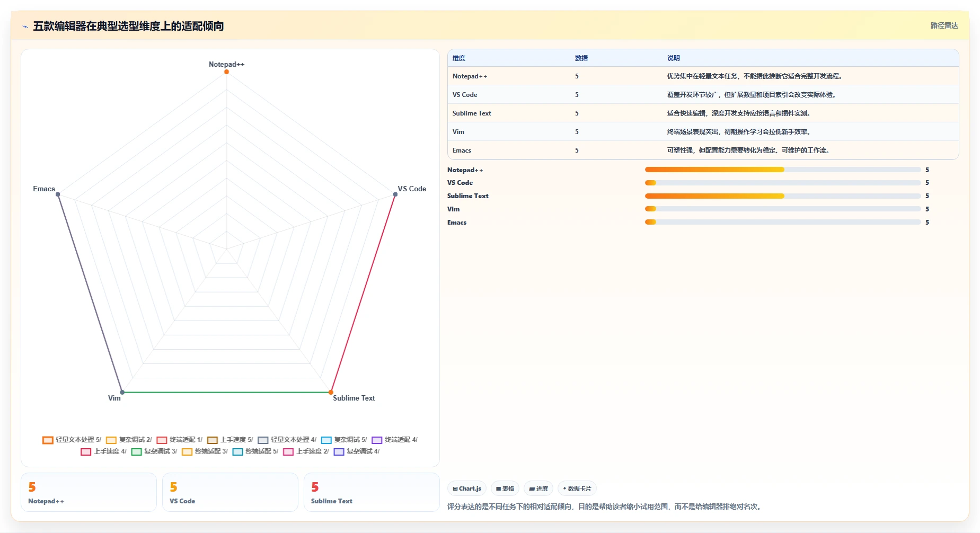Viewport: 980px width, 533px height.
Task: Click the 进度 tag chip
Action: click(538, 488)
